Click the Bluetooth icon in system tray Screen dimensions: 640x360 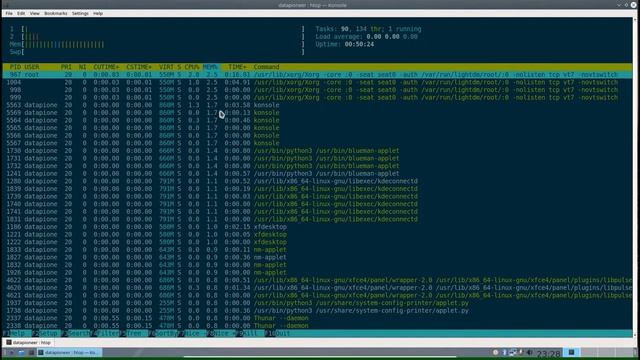[x=504, y=352]
